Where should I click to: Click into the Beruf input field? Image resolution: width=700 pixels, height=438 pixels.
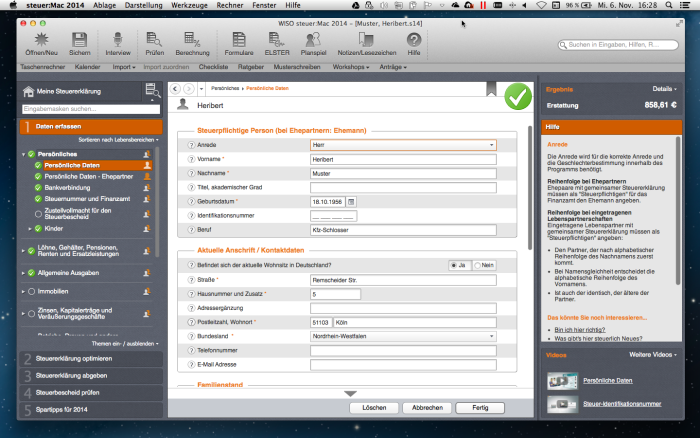click(x=403, y=229)
